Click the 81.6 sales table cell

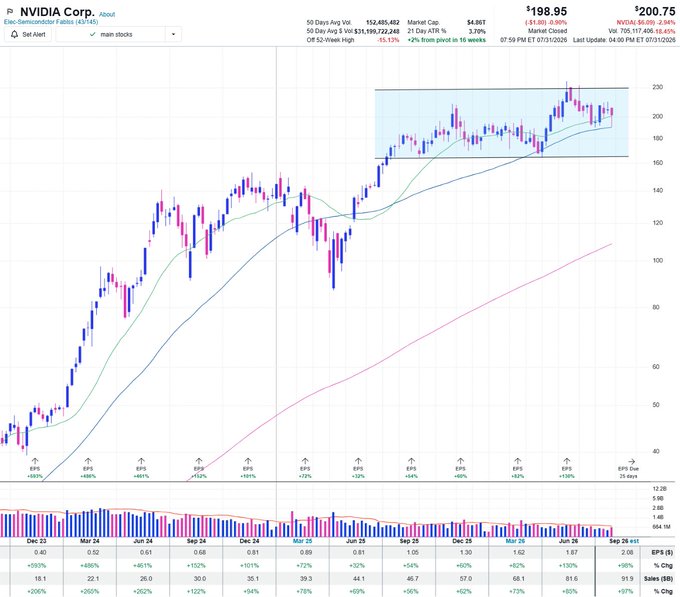[x=572, y=578]
